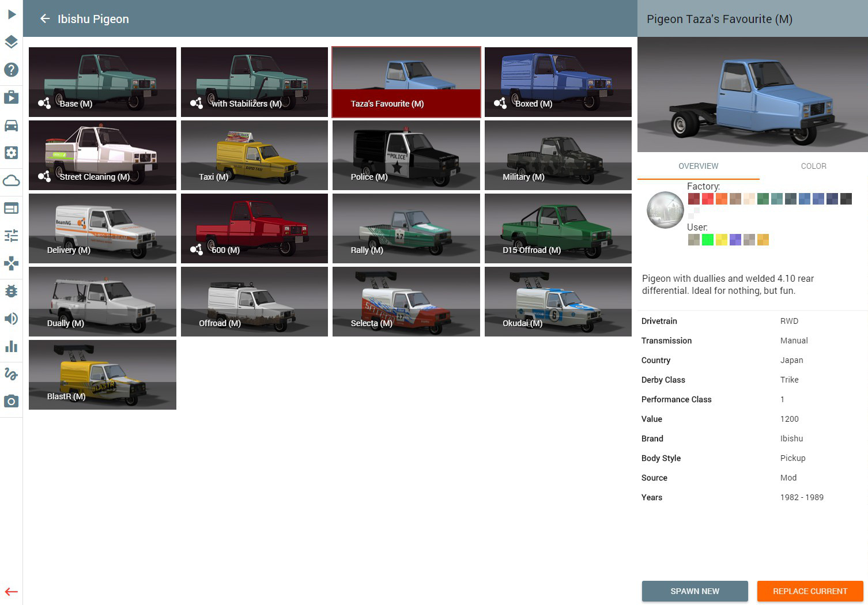Select the Selecta (M) configuration thumbnail
The height and width of the screenshot is (605, 868).
(x=406, y=301)
